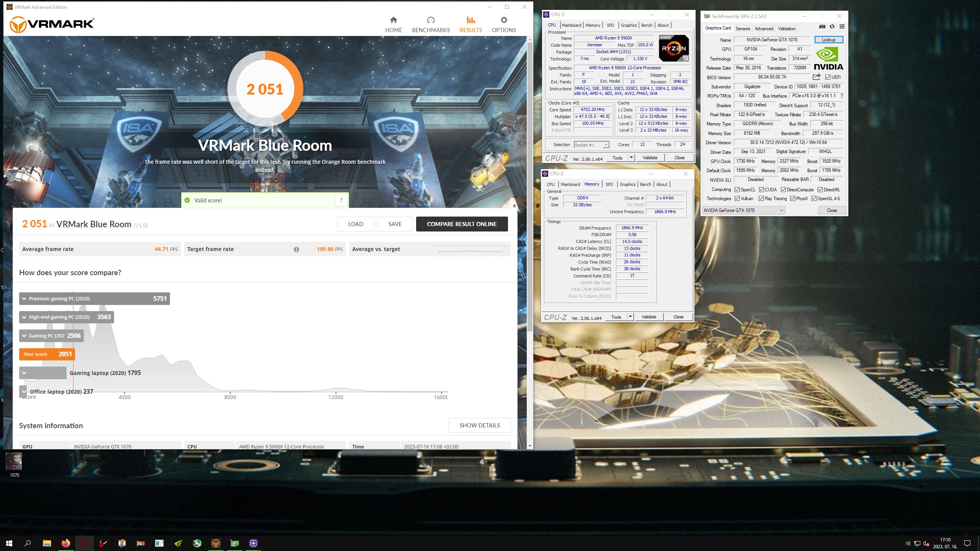Viewport: 980px width, 551px height.
Task: Click the BIOS export share icon in GPU-Z
Action: tap(817, 77)
